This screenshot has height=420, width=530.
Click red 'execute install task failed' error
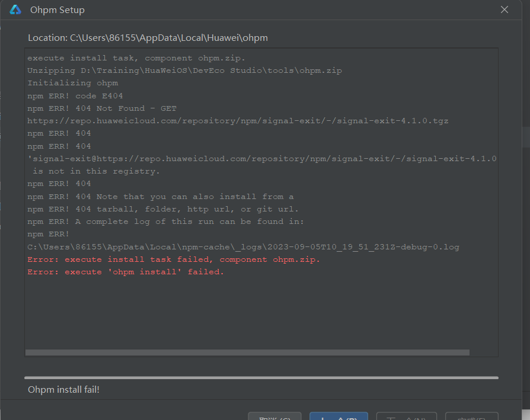coord(173,259)
